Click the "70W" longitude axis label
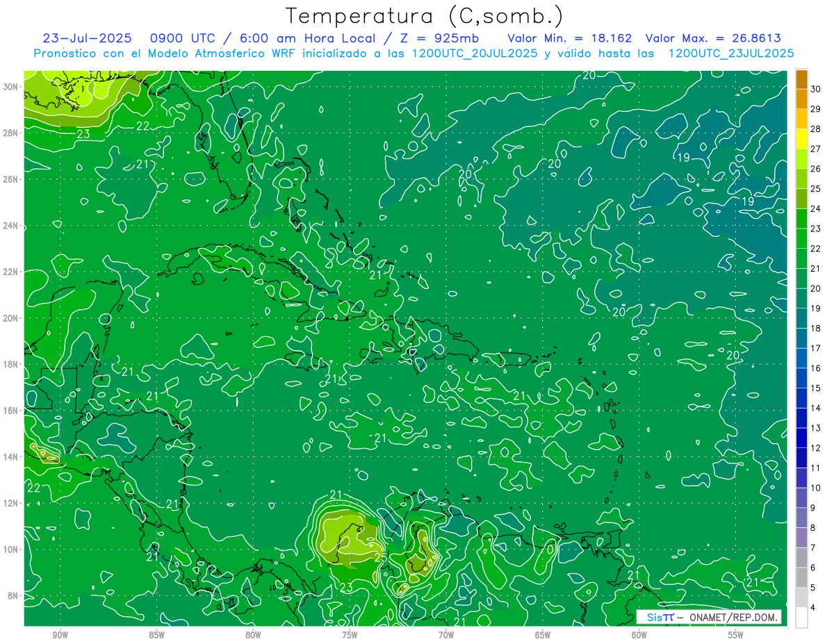 pyautogui.click(x=446, y=636)
